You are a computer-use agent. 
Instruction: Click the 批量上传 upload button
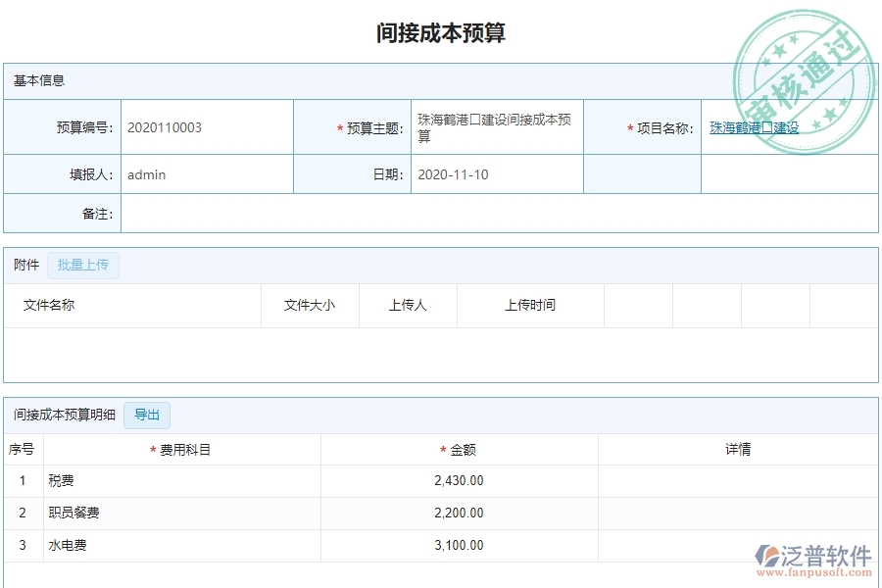click(x=83, y=265)
